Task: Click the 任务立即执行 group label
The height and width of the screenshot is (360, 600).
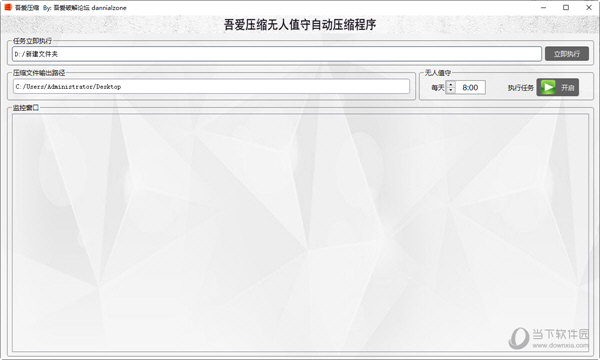Action: coord(33,41)
